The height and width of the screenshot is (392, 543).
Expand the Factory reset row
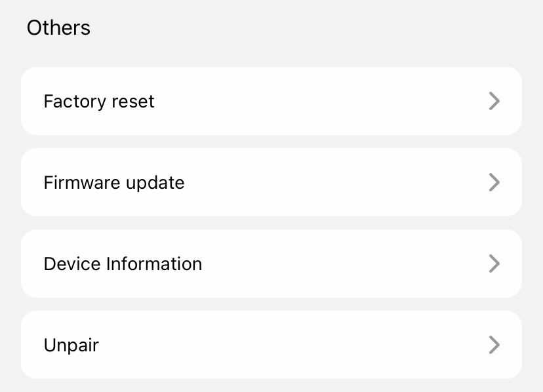[x=271, y=101]
